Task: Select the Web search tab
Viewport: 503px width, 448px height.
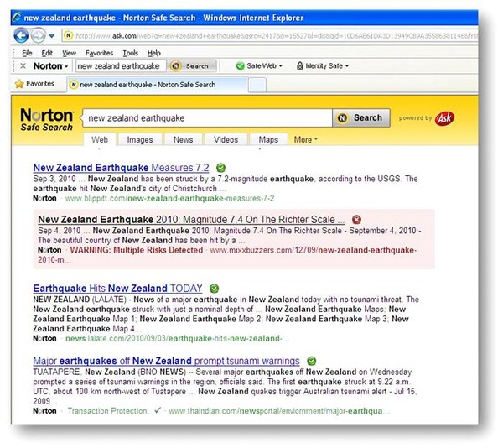Action: [100, 140]
